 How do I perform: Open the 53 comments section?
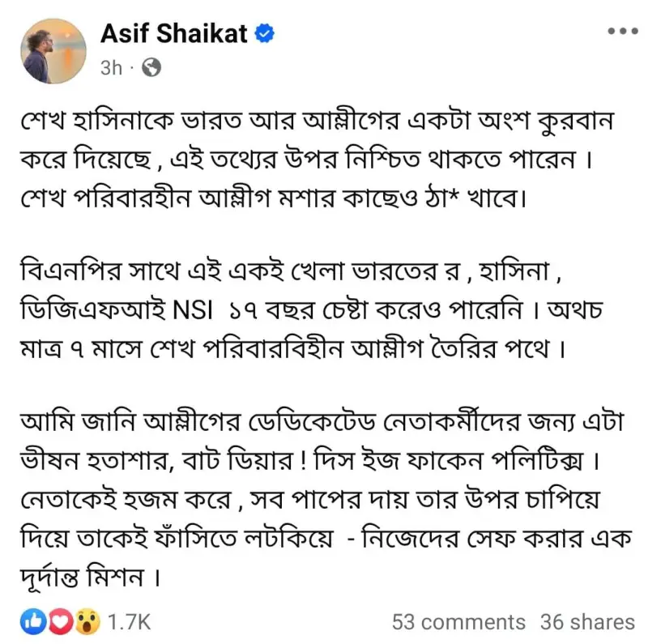pos(458,621)
